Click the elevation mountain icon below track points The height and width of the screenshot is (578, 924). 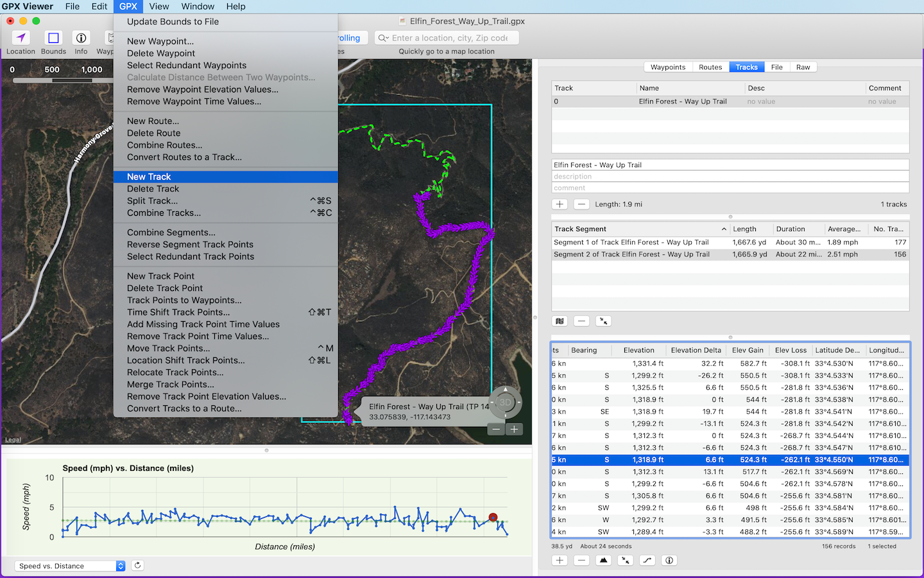(x=603, y=561)
